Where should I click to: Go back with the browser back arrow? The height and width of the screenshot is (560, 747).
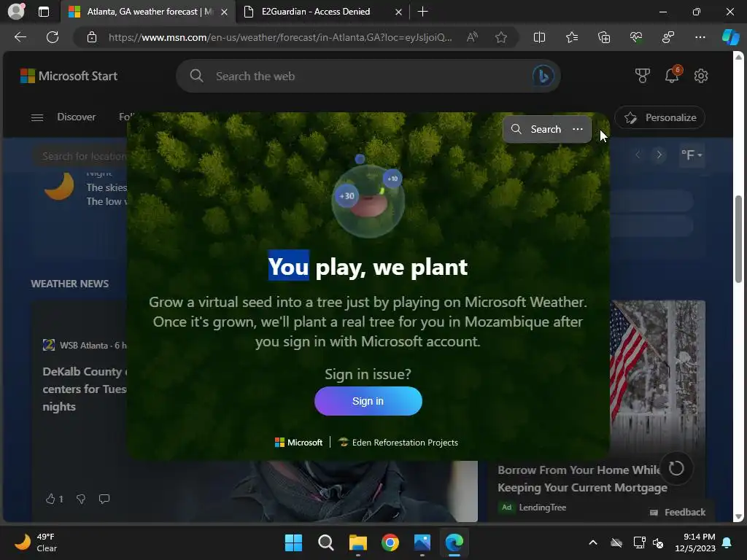tap(20, 37)
